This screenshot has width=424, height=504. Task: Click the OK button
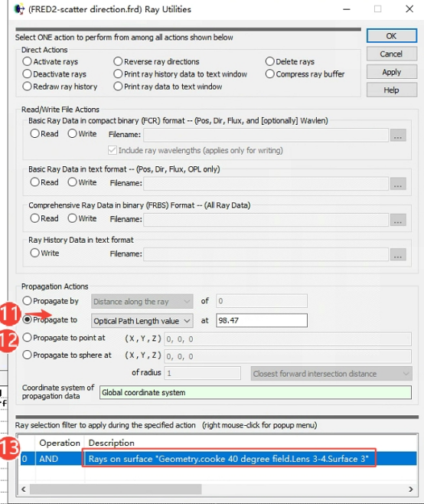click(x=392, y=36)
